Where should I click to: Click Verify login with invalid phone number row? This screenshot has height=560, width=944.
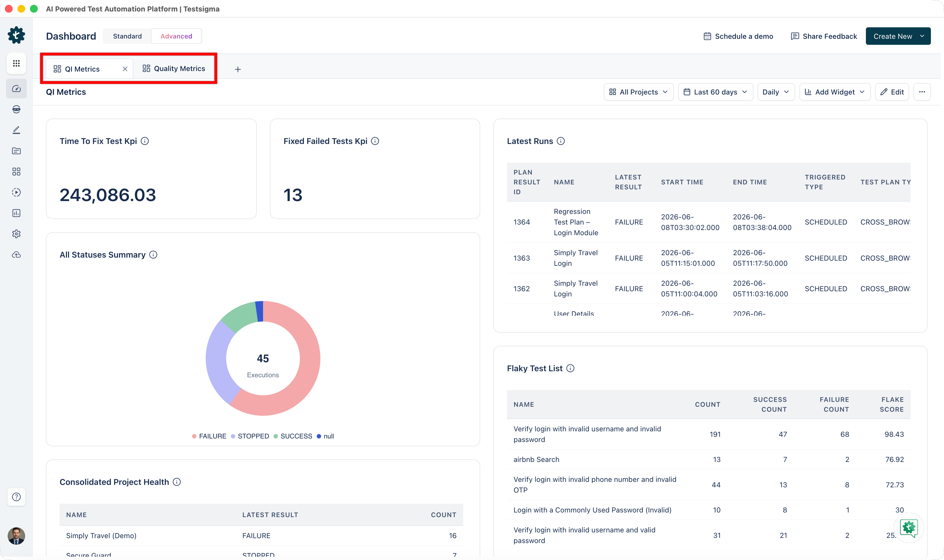tap(709, 485)
